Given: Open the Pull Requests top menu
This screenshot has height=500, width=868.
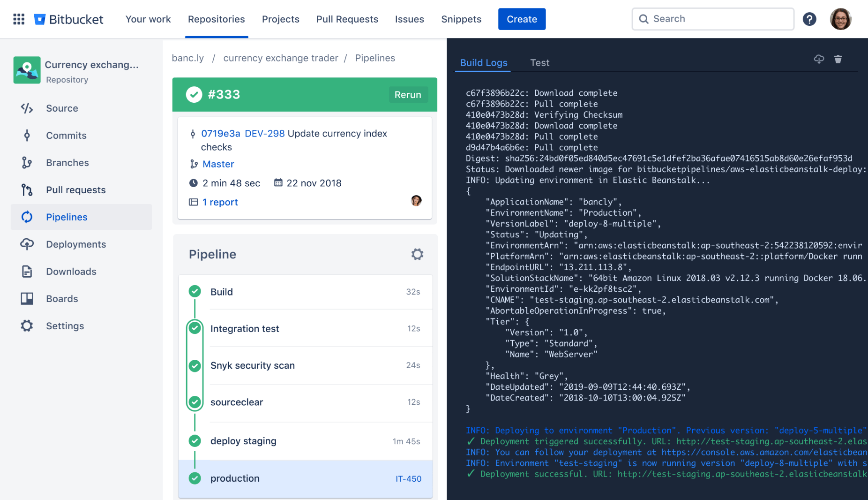Looking at the screenshot, I should click(x=347, y=19).
